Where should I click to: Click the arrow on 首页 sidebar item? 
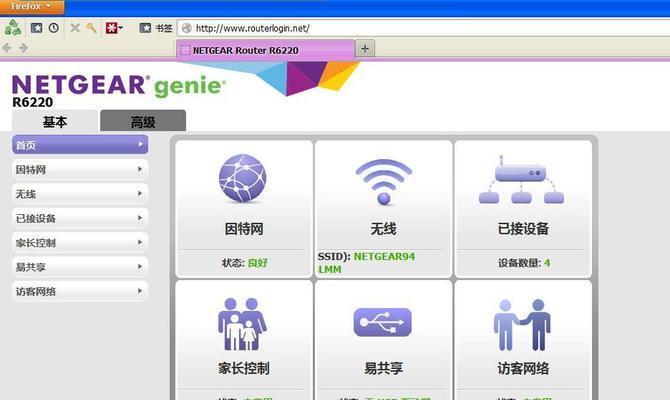click(x=140, y=145)
